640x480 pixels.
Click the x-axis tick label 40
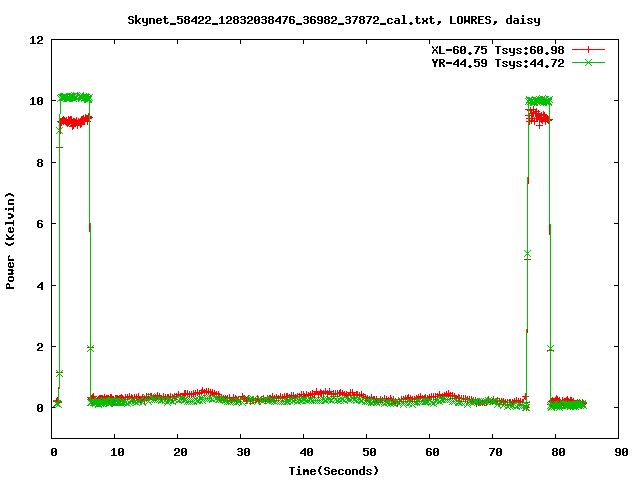306,452
